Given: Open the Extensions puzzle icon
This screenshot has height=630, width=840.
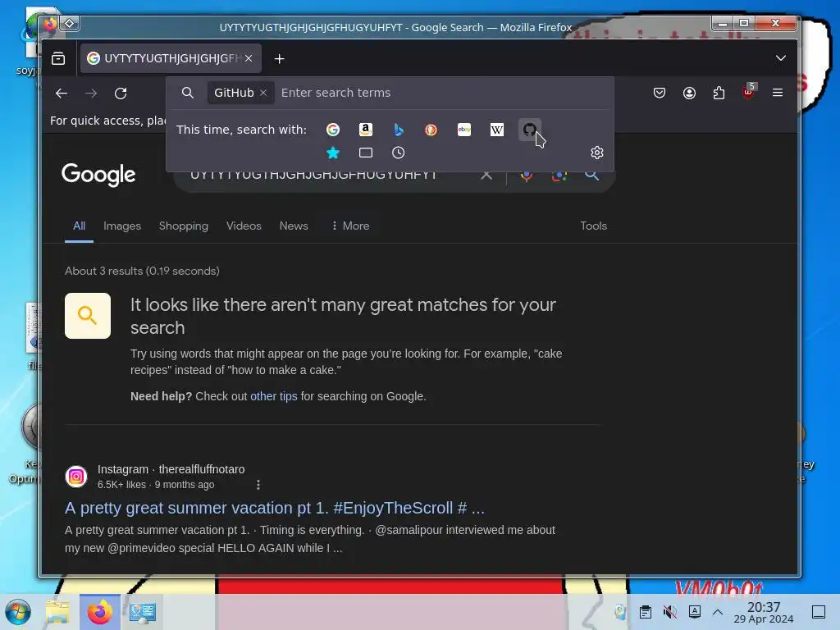Looking at the screenshot, I should tap(719, 94).
